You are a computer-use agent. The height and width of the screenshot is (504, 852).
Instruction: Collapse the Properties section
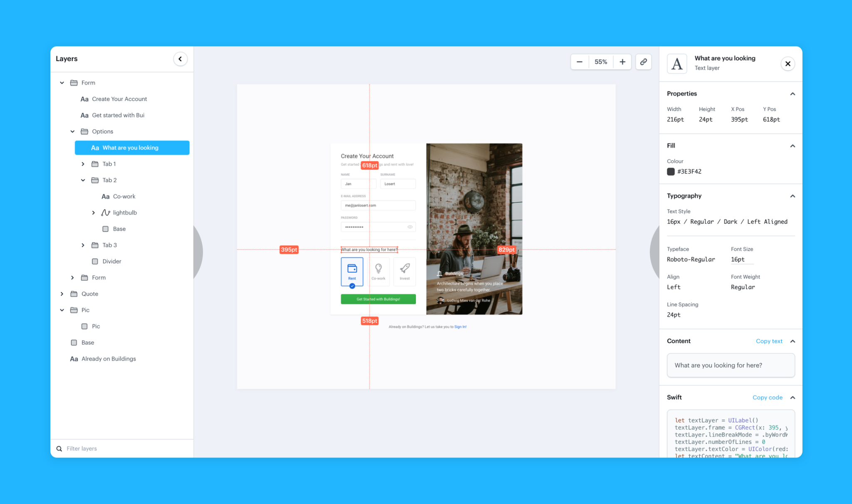tap(793, 94)
